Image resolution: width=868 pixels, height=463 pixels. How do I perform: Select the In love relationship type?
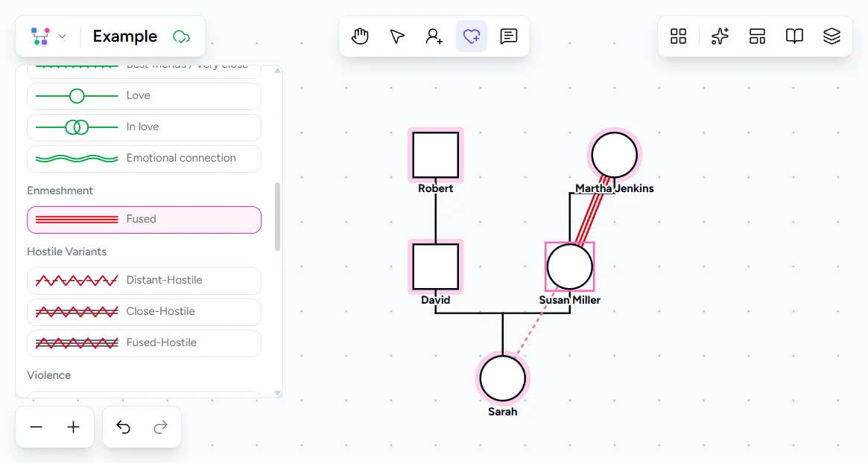tap(144, 127)
